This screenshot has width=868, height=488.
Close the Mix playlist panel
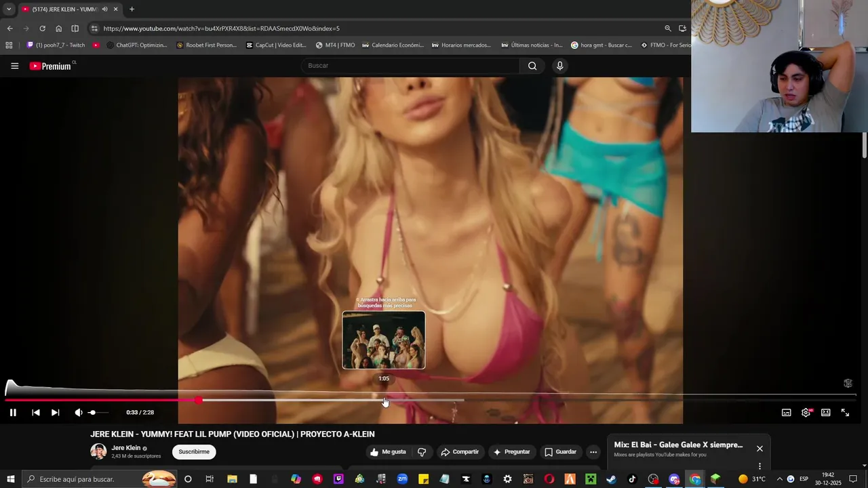click(x=759, y=449)
